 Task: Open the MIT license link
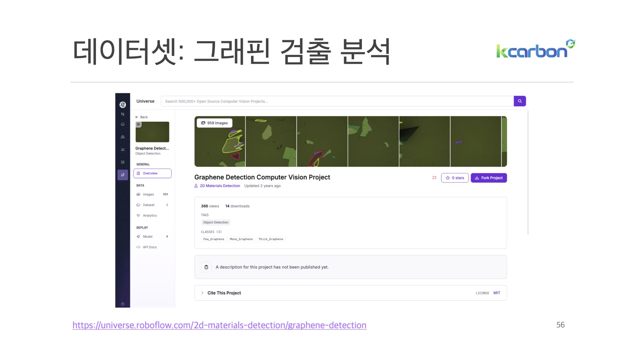(496, 293)
